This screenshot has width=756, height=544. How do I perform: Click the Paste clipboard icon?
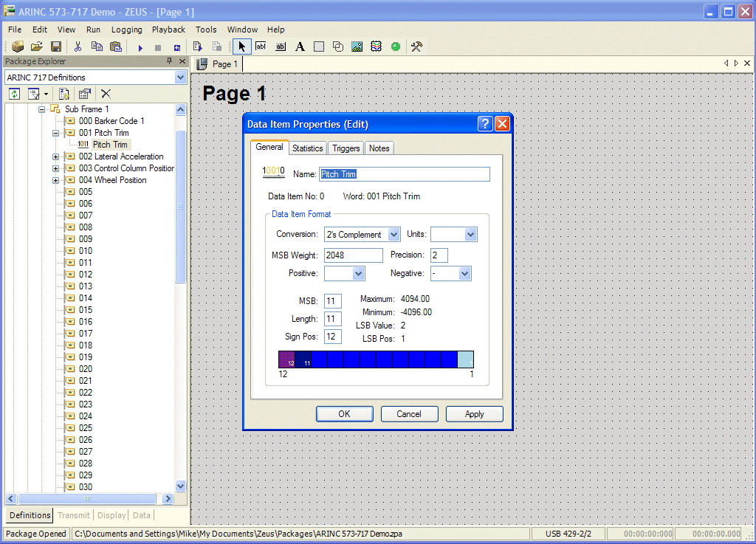(116, 47)
